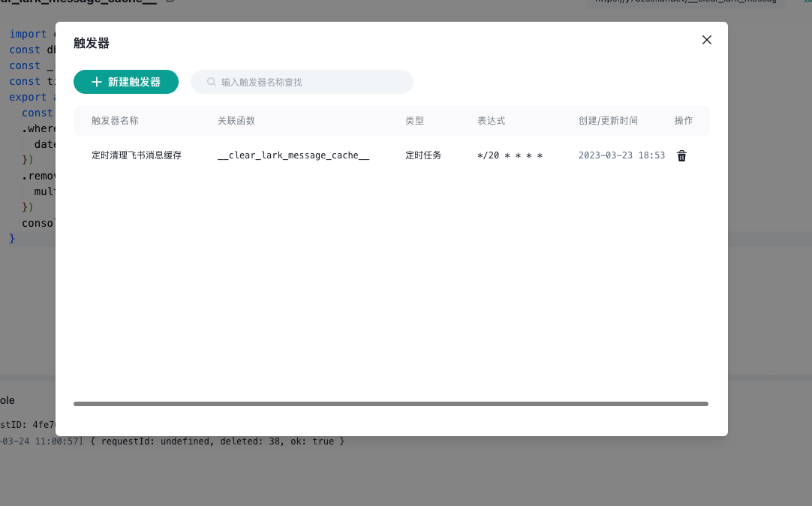Screen dimensions: 812x506
Task: Click the 操作 column header
Action: [684, 121]
